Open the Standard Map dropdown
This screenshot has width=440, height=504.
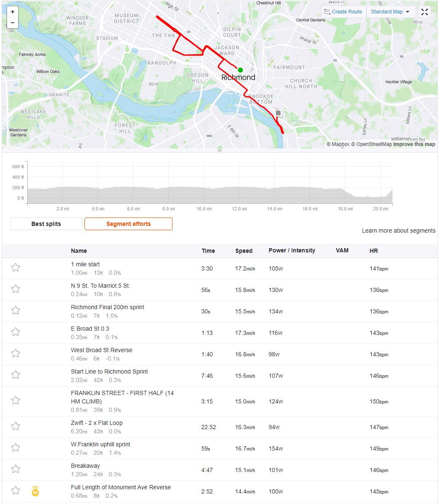(390, 12)
